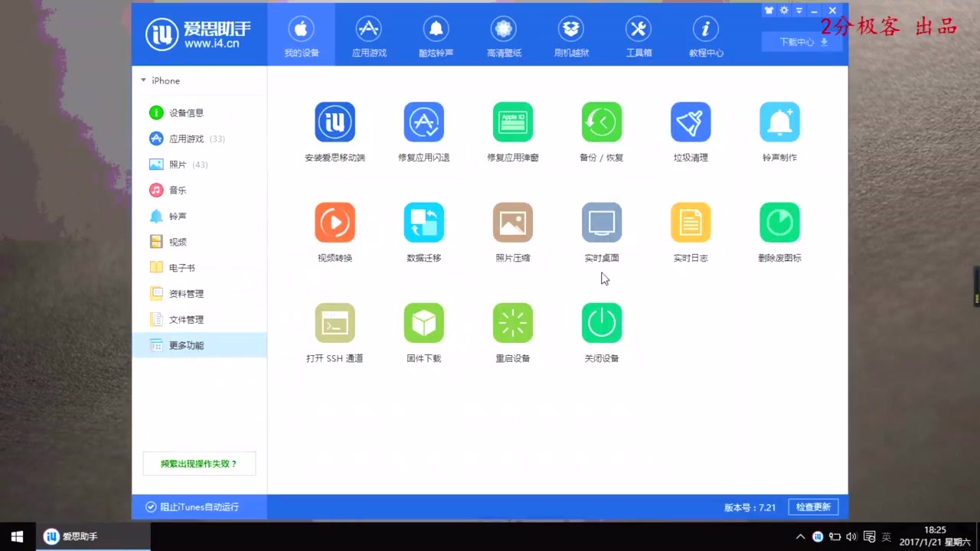Switch to 高清壁纸 top tab
The width and height of the screenshot is (980, 551).
(x=503, y=35)
